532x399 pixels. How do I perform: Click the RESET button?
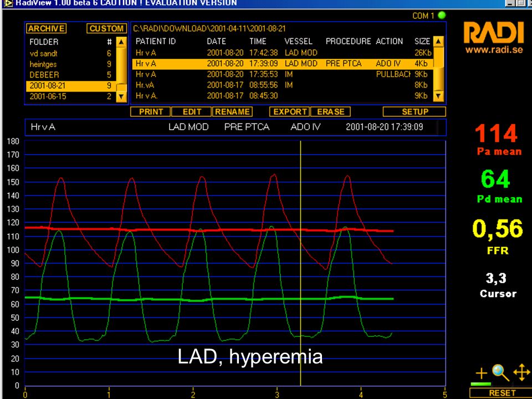click(502, 393)
